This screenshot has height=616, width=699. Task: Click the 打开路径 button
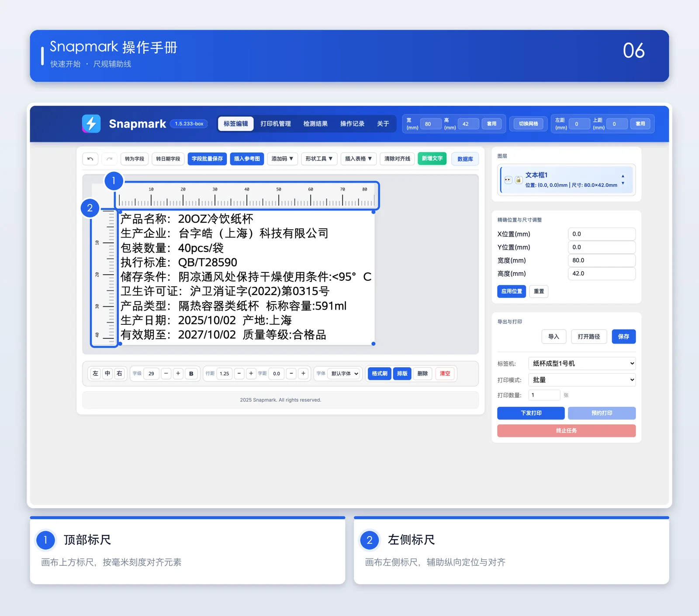click(x=589, y=337)
